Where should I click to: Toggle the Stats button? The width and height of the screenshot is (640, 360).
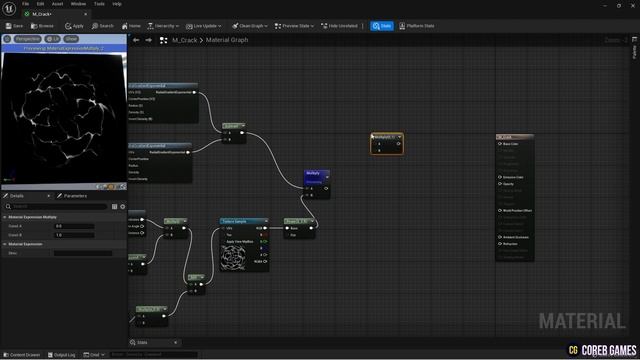coord(382,26)
